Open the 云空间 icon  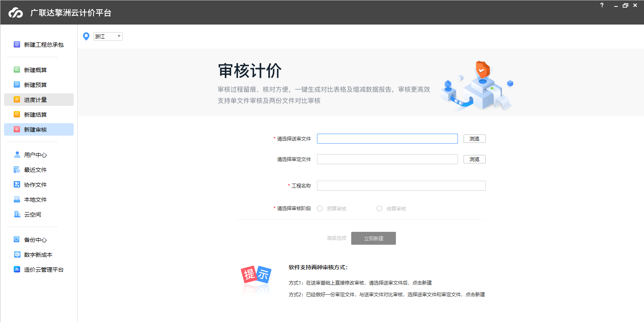click(17, 214)
